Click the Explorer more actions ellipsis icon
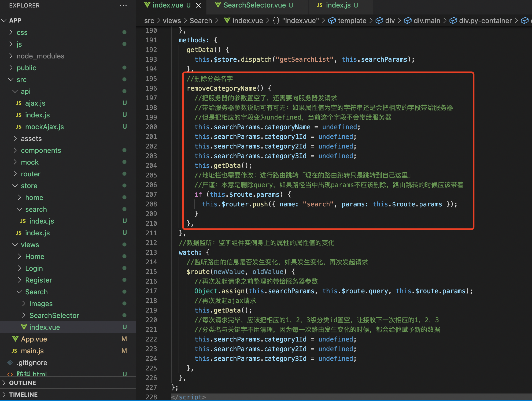Screen dimensions: 532x401 pyautogui.click(x=123, y=5)
